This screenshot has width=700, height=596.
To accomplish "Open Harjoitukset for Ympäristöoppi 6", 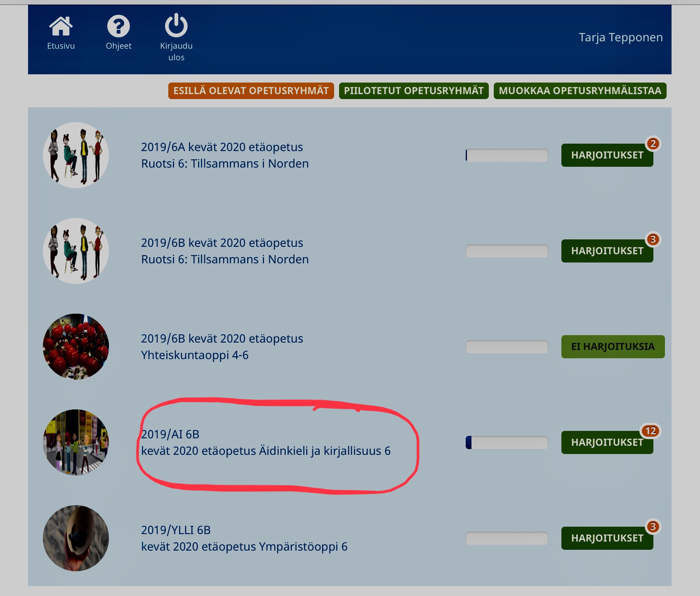I will (x=607, y=538).
